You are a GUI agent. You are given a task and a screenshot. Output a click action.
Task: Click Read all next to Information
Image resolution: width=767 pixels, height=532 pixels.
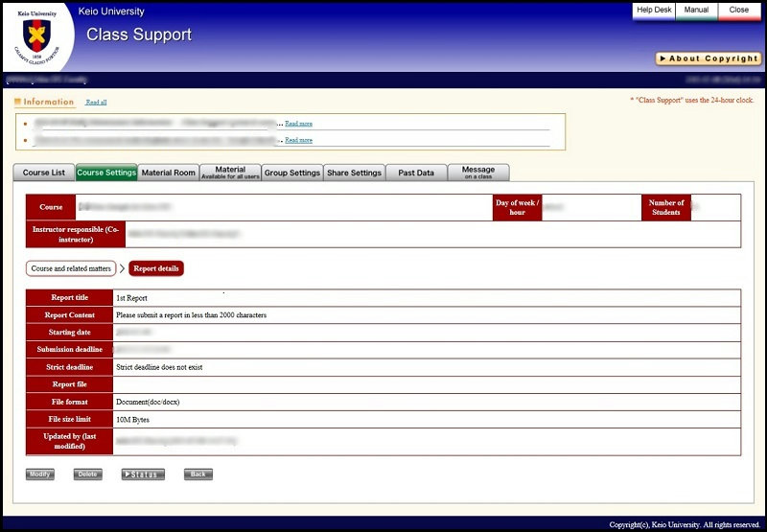click(96, 102)
